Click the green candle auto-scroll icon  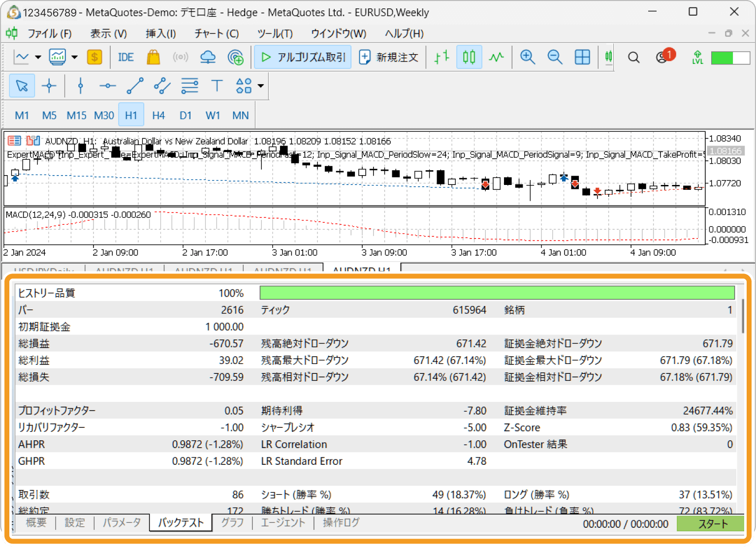(609, 58)
